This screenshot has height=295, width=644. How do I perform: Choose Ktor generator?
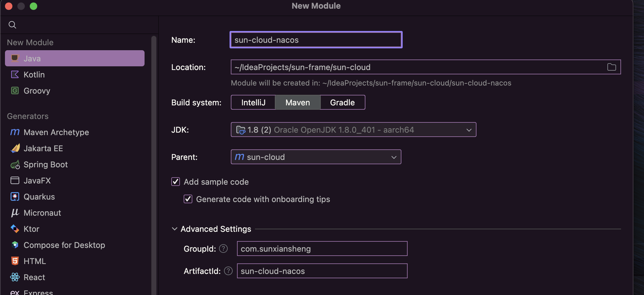coord(75,229)
